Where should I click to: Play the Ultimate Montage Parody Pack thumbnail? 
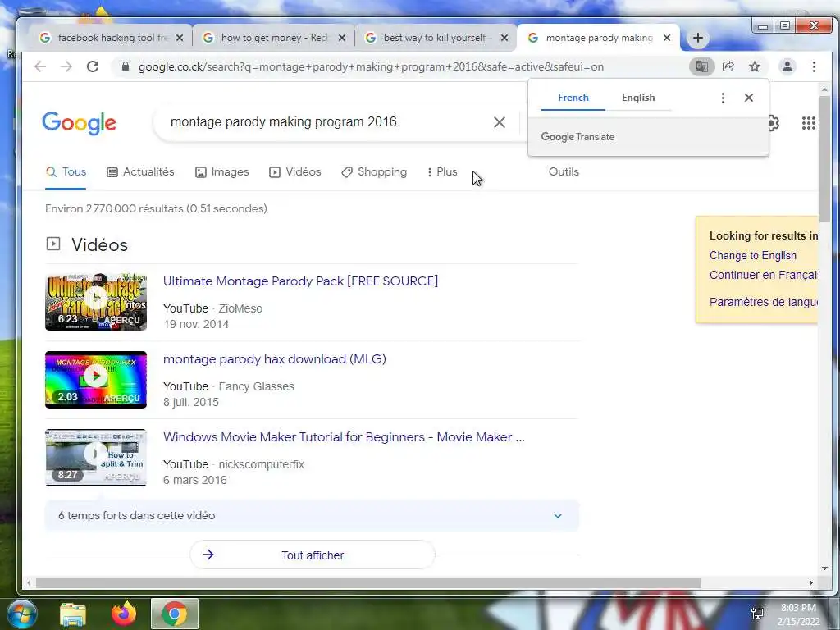[x=96, y=302]
